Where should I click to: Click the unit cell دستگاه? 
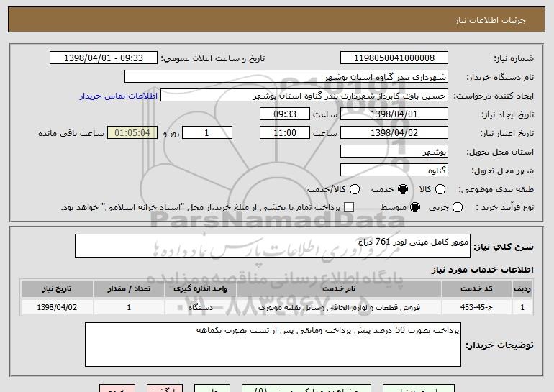200,307
